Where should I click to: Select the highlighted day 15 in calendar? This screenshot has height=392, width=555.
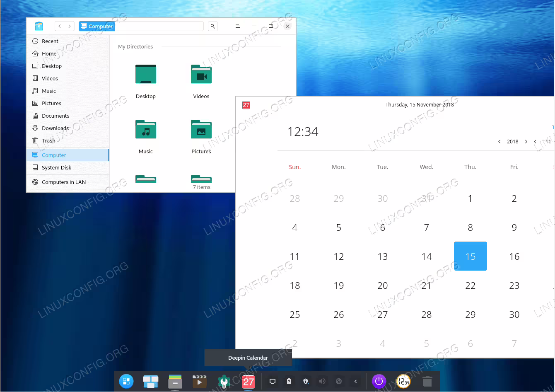coord(471,256)
